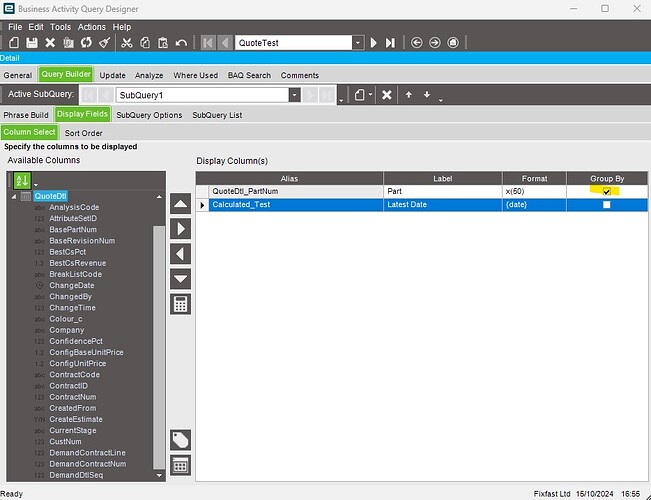Open the sort options dropdown arrow
Viewport: 651px width, 500px height.
(x=36, y=185)
